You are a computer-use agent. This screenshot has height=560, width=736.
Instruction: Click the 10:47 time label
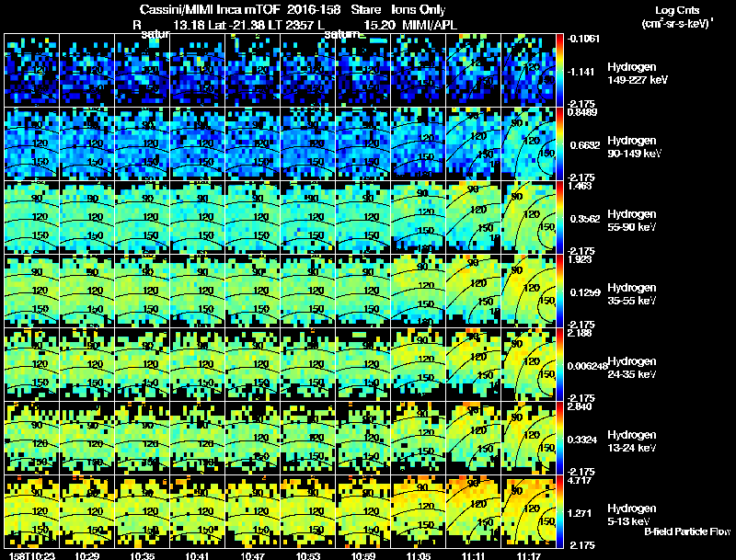(x=252, y=555)
